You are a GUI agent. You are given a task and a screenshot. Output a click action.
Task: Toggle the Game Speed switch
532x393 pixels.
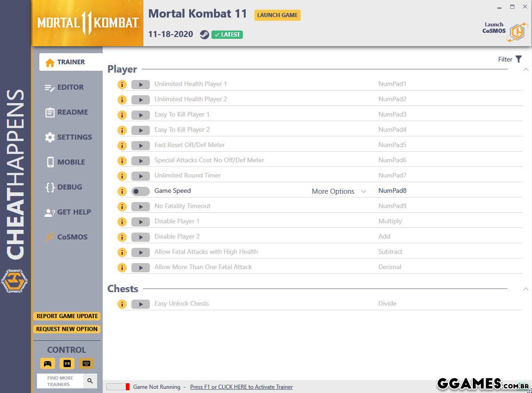140,191
